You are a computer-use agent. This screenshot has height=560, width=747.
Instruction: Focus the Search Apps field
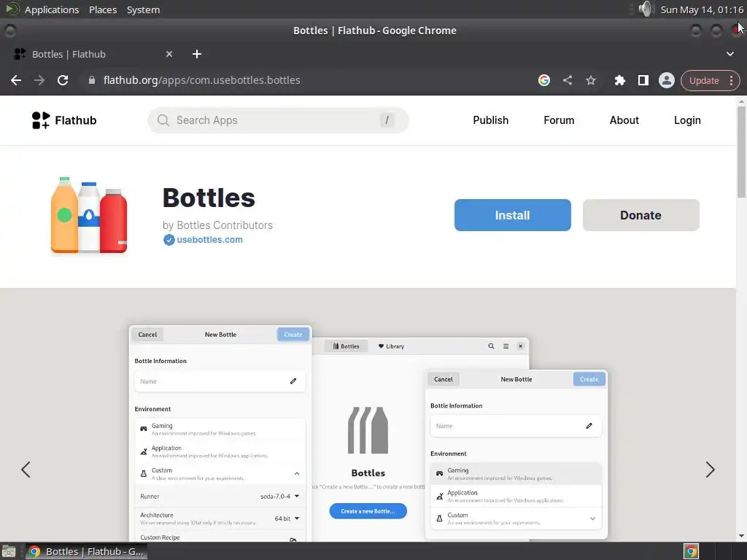(278, 120)
